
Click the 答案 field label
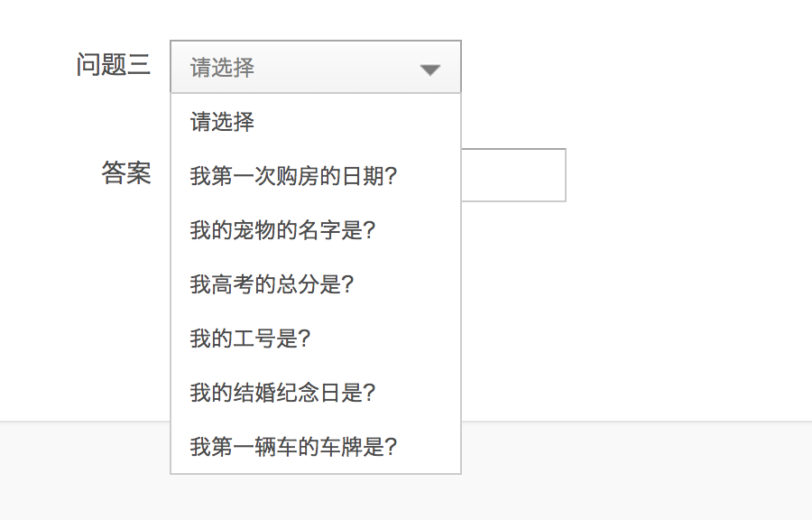click(126, 173)
